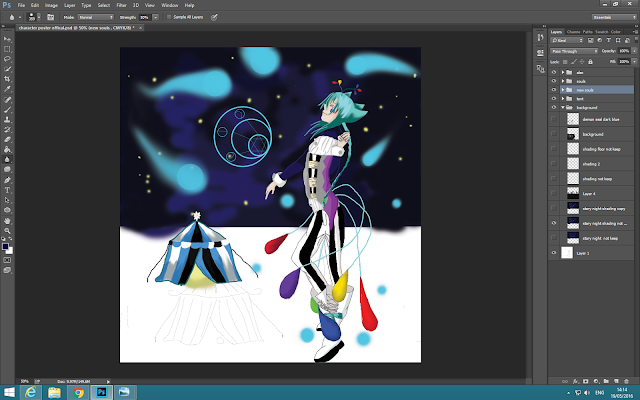
Task: Open the Essentials workspace dropdown
Action: 614,17
